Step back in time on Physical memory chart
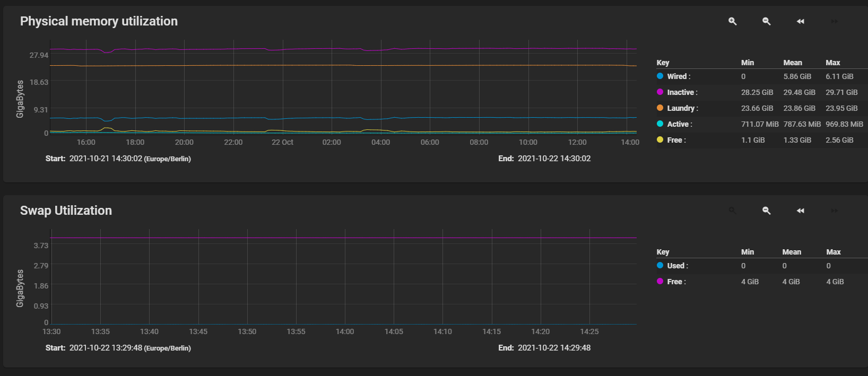 click(x=801, y=21)
